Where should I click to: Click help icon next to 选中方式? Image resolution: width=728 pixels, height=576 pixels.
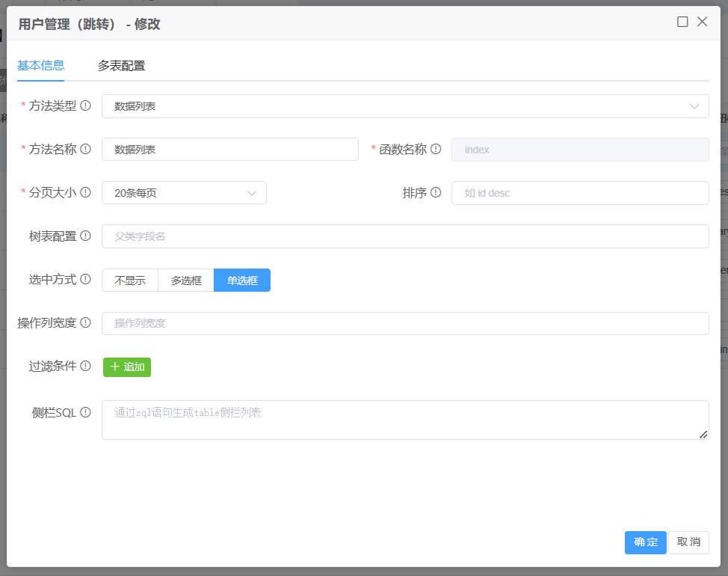pos(85,280)
